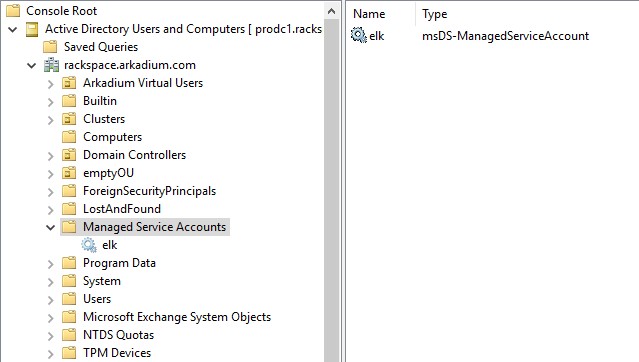Expand the emptyOU node
Screen dimensions: 639x362
pyautogui.click(x=51, y=174)
